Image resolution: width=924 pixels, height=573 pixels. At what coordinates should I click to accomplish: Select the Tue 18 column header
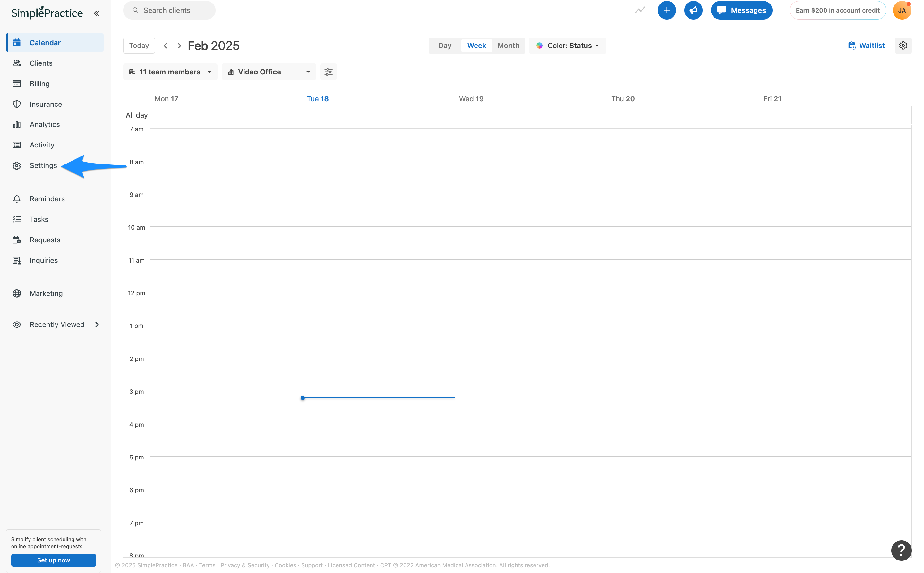(317, 98)
